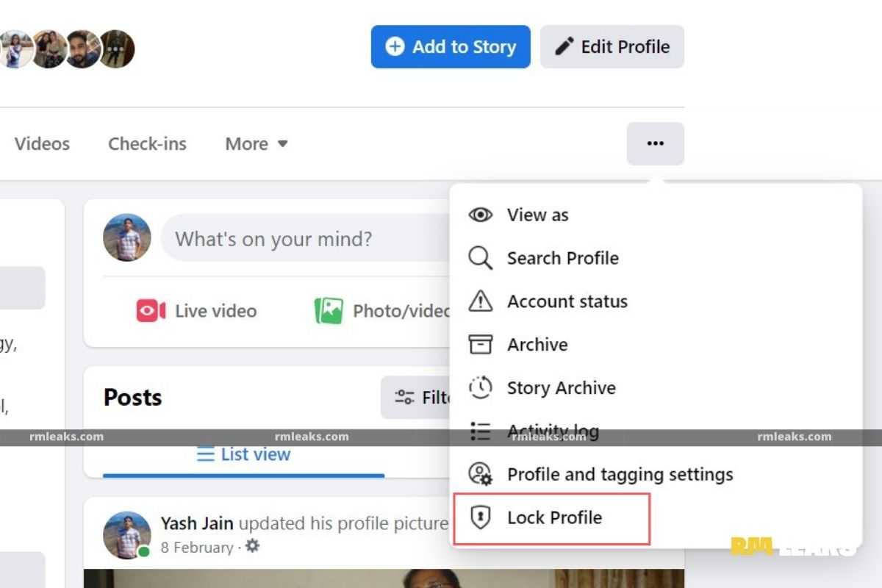This screenshot has height=588, width=882.
Task: Click the Search Profile magnifier icon
Action: point(481,258)
